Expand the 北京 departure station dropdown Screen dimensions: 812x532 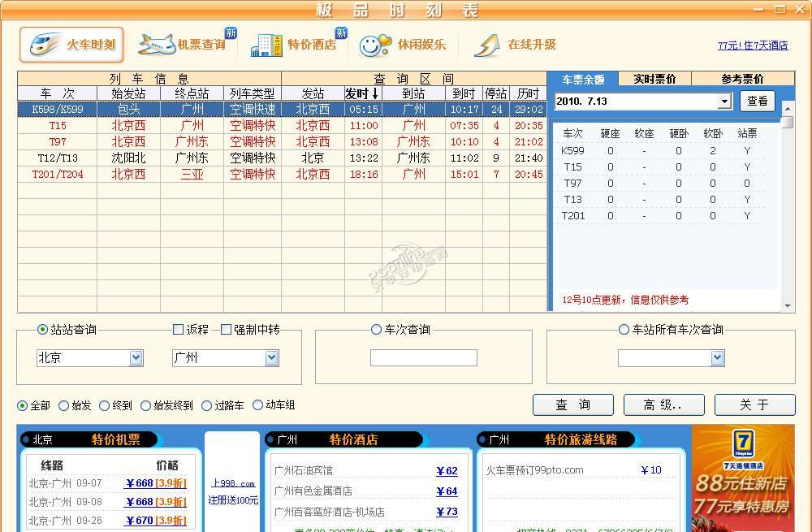(136, 357)
